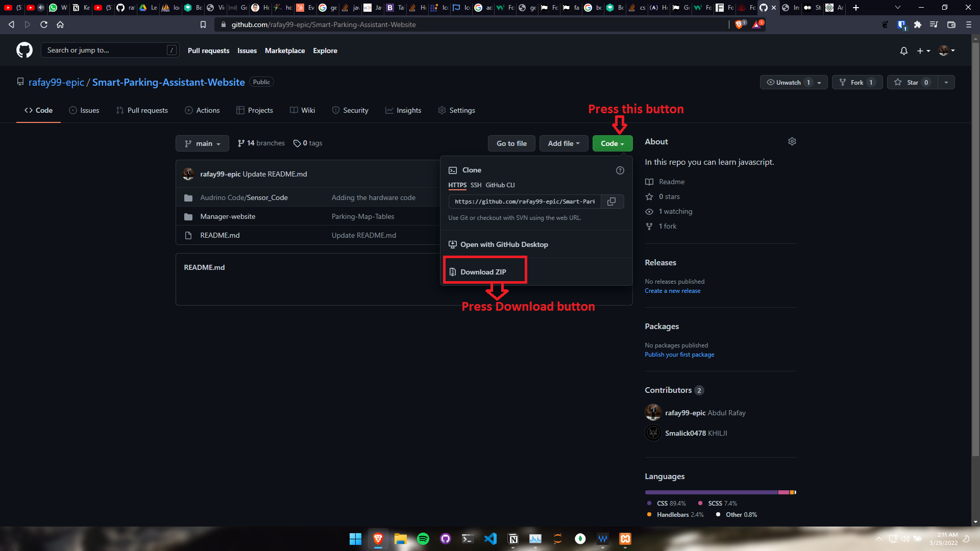This screenshot has width=980, height=551.
Task: Open the repository Settings tab
Action: click(x=457, y=110)
